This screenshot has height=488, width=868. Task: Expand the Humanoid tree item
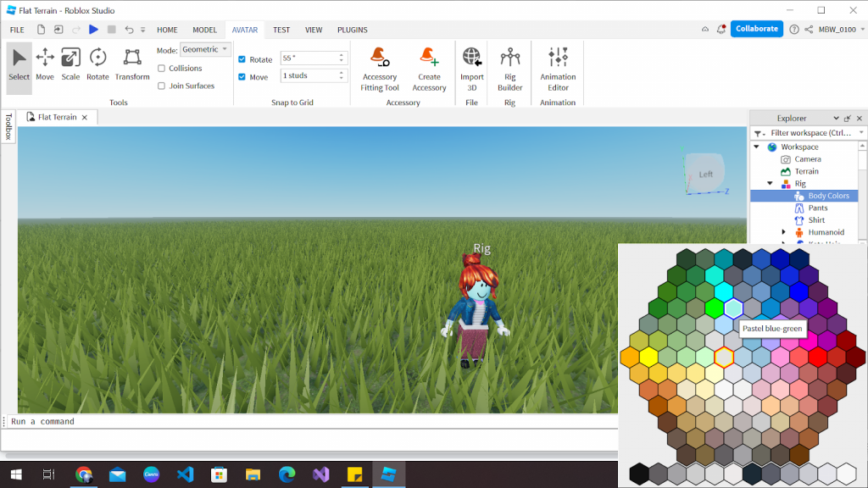click(x=784, y=232)
